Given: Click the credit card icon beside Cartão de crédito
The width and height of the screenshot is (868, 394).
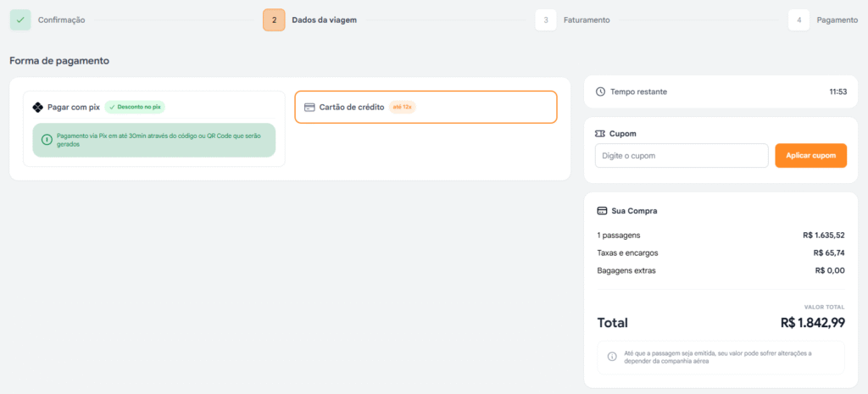Looking at the screenshot, I should click(x=309, y=108).
